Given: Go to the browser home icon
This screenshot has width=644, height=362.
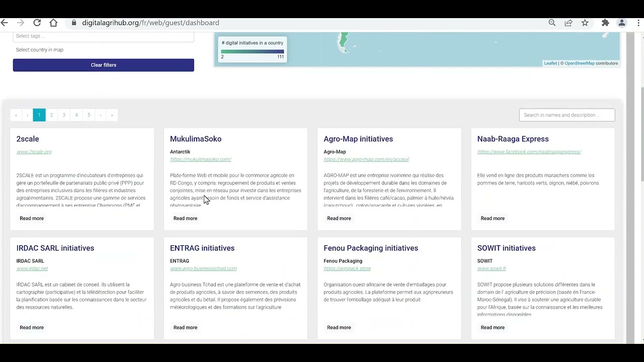Looking at the screenshot, I should 53,23.
